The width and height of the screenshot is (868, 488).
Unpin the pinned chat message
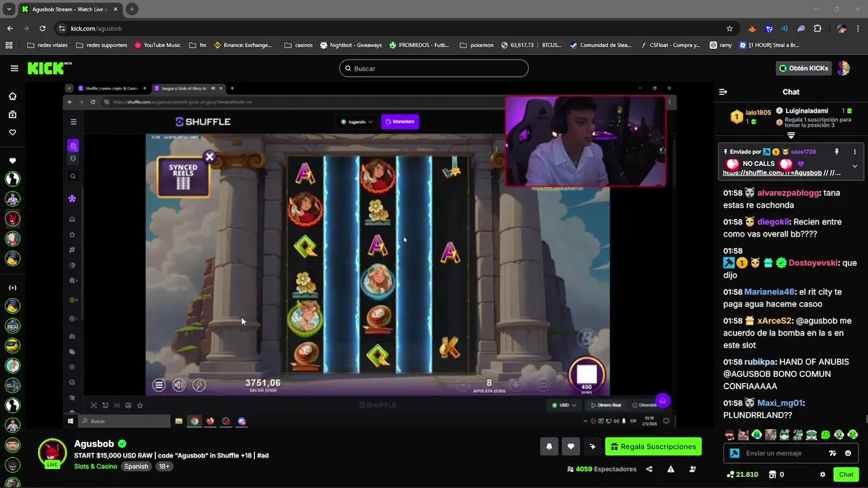tap(837, 152)
